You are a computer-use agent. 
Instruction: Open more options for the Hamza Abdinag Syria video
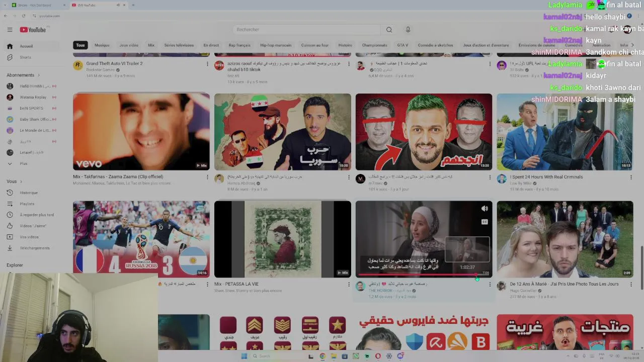click(x=349, y=177)
